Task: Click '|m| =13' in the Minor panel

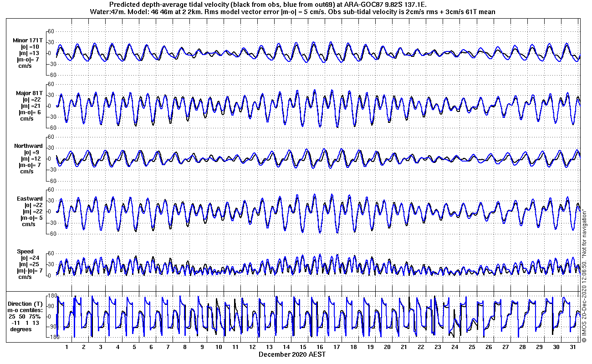Action: 30,54
